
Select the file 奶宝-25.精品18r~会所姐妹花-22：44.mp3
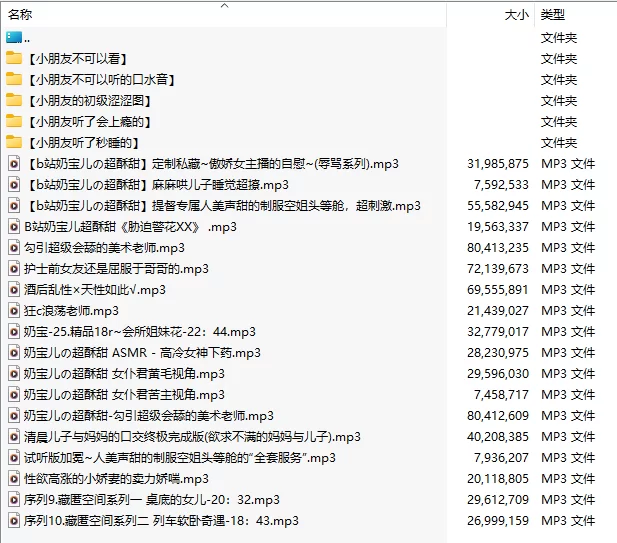(x=140, y=332)
